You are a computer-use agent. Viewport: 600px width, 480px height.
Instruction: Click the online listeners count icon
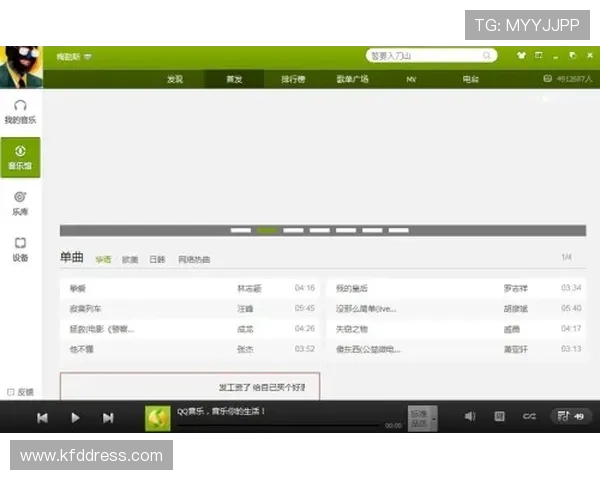pyautogui.click(x=548, y=79)
